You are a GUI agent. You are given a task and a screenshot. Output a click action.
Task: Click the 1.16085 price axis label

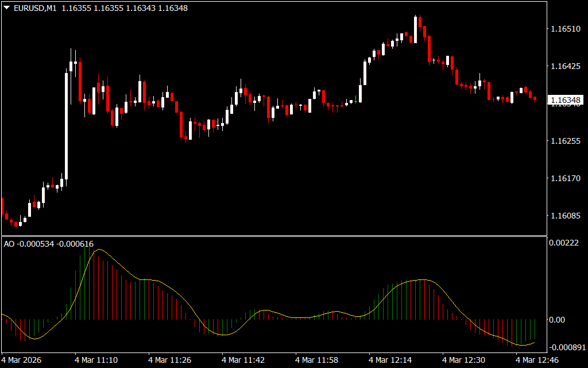pos(565,216)
